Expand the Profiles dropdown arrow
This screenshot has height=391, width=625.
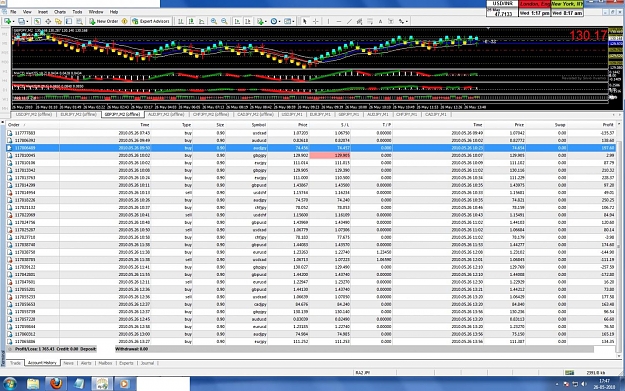tap(28, 22)
